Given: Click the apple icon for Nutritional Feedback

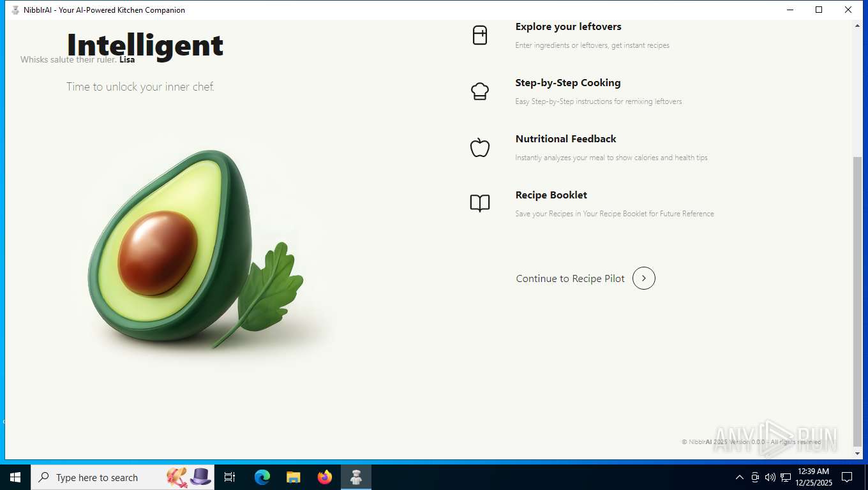Looking at the screenshot, I should click(480, 147).
